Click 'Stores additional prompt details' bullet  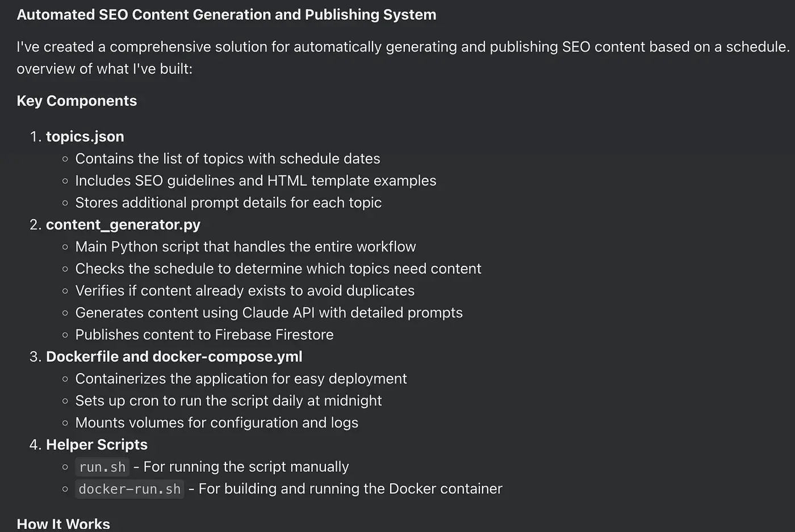point(228,203)
